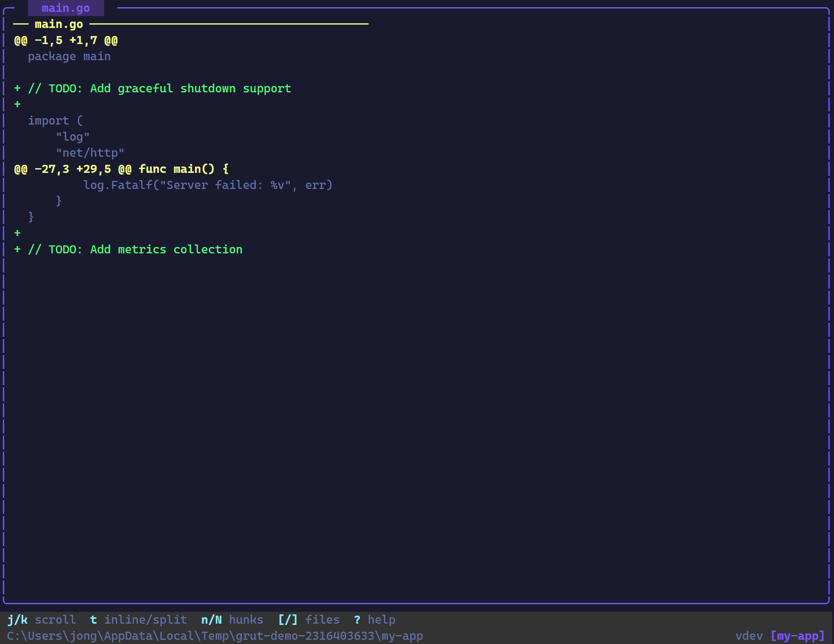Click the [/] files navigation hint
Screen dimensions: 834x644
[x=287, y=619]
